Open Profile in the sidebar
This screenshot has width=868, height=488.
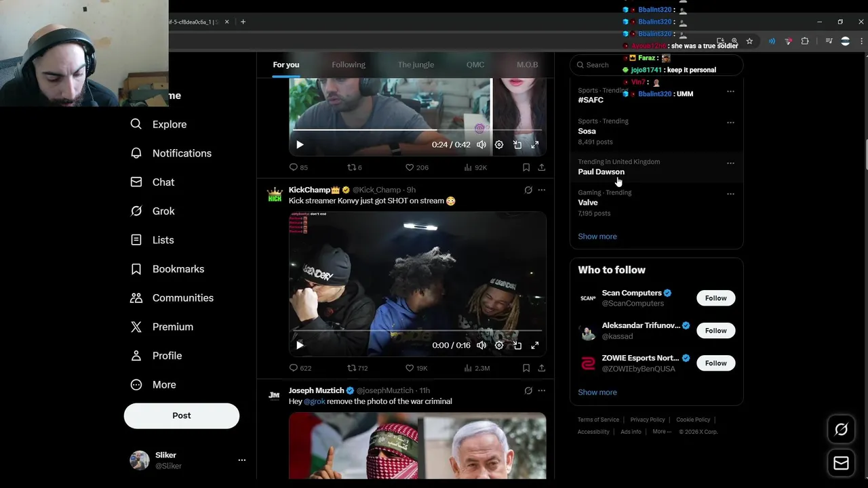156,356
